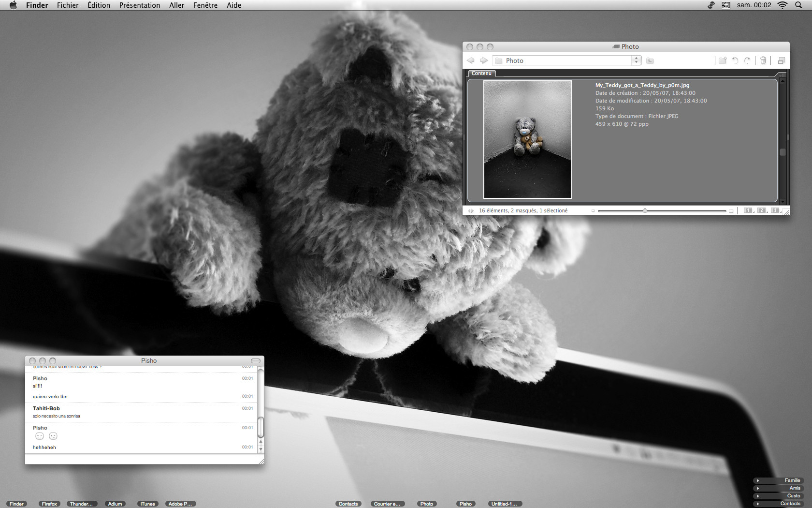
Task: Click the clock showing sam. 00:02
Action: coord(754,5)
